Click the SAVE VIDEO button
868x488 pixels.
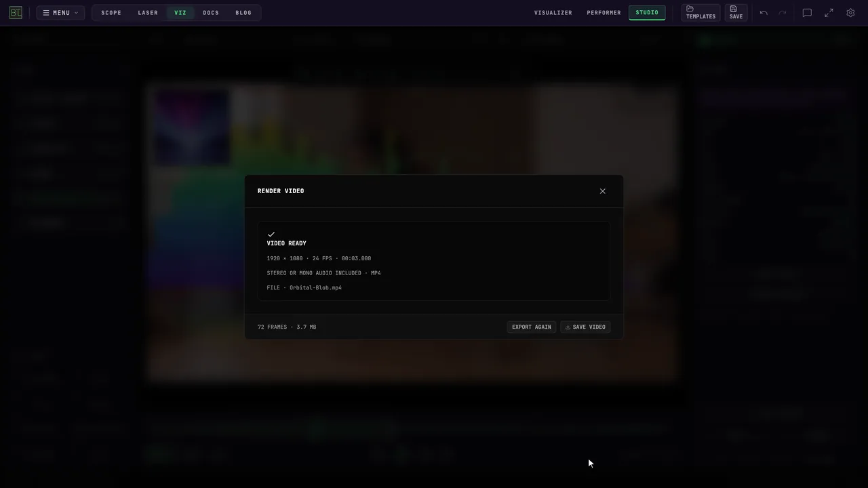pos(585,327)
